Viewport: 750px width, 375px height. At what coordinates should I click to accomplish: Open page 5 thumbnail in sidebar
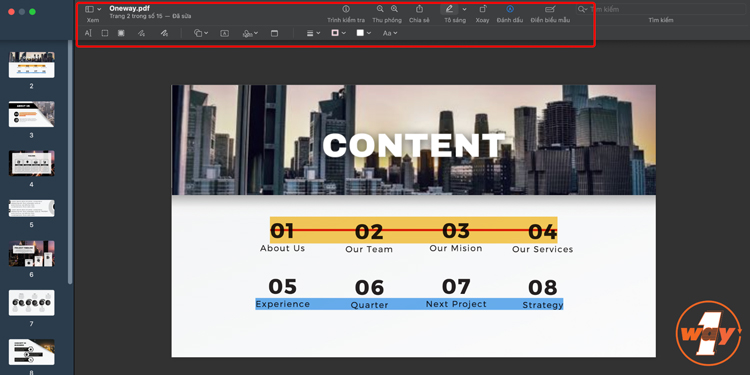pos(32,209)
